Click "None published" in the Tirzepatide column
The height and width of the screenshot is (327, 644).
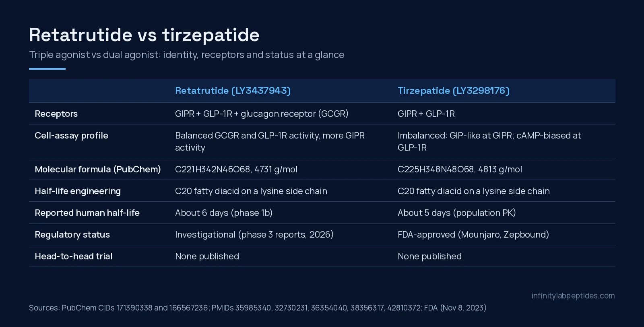(x=429, y=256)
